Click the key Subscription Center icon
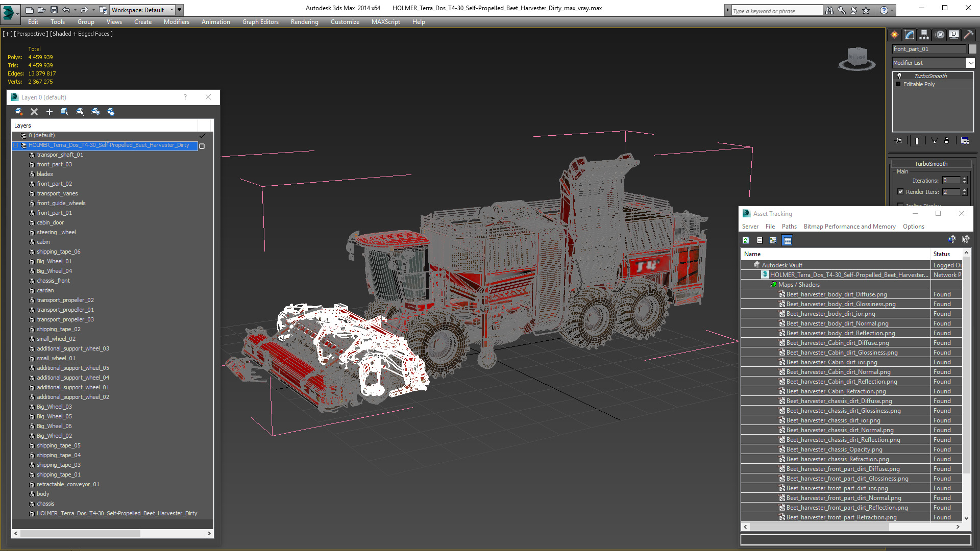This screenshot has height=551, width=980. [x=842, y=10]
